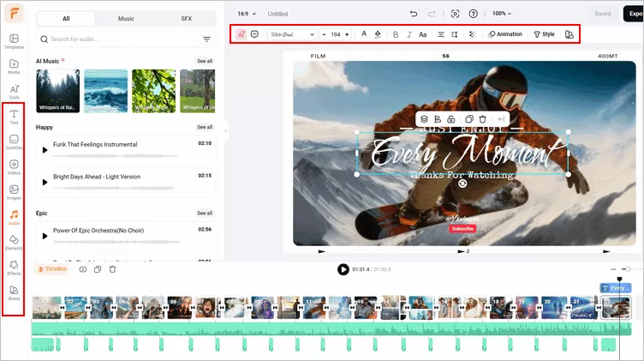Screen dimensions: 644x361
Task: Open the Videos stock panel
Action: tap(14, 167)
